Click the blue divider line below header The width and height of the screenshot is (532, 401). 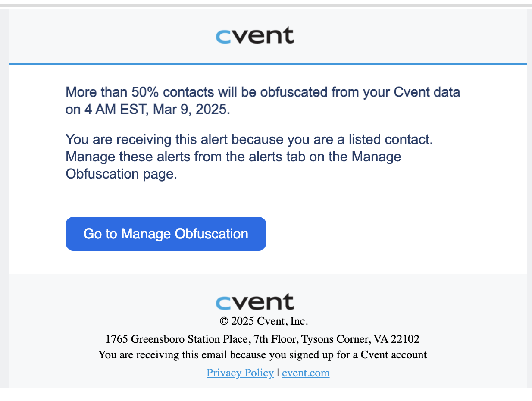pos(268,64)
